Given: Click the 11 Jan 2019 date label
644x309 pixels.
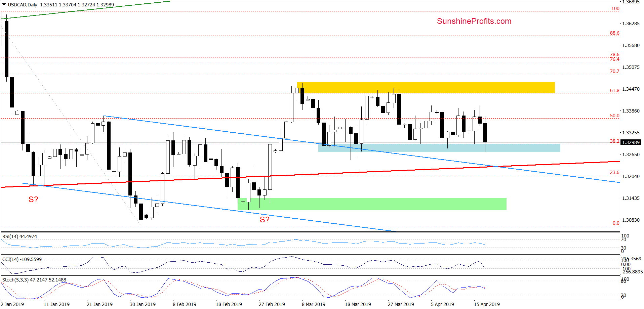Looking at the screenshot, I should (56, 304).
